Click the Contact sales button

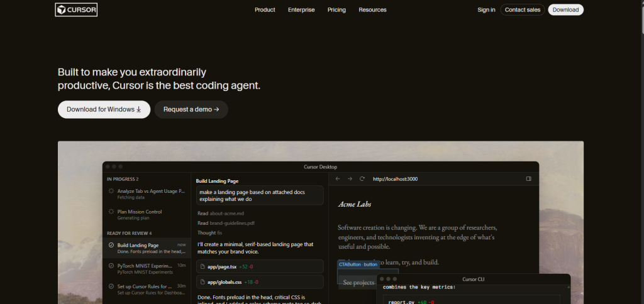pos(523,10)
